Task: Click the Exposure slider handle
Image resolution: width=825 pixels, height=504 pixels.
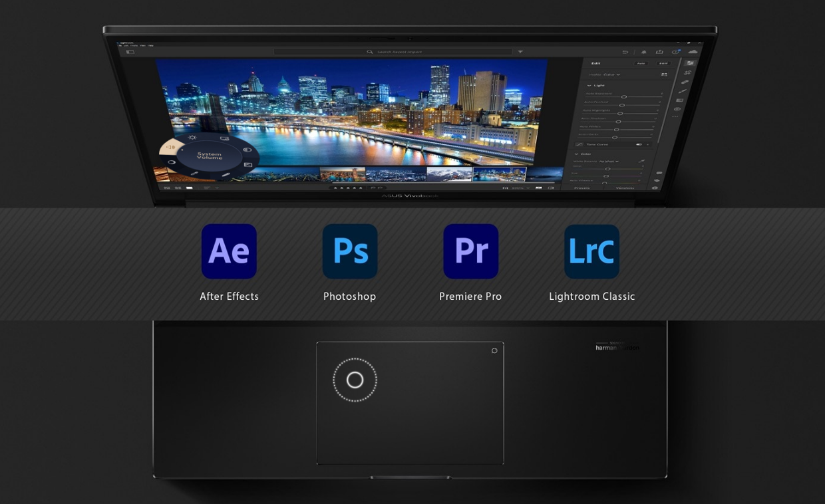Action: click(624, 97)
